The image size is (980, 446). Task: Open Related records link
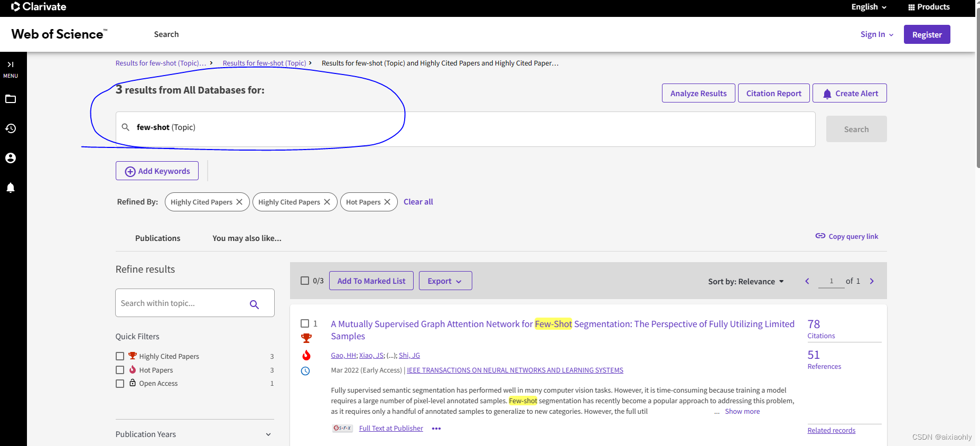(x=831, y=431)
